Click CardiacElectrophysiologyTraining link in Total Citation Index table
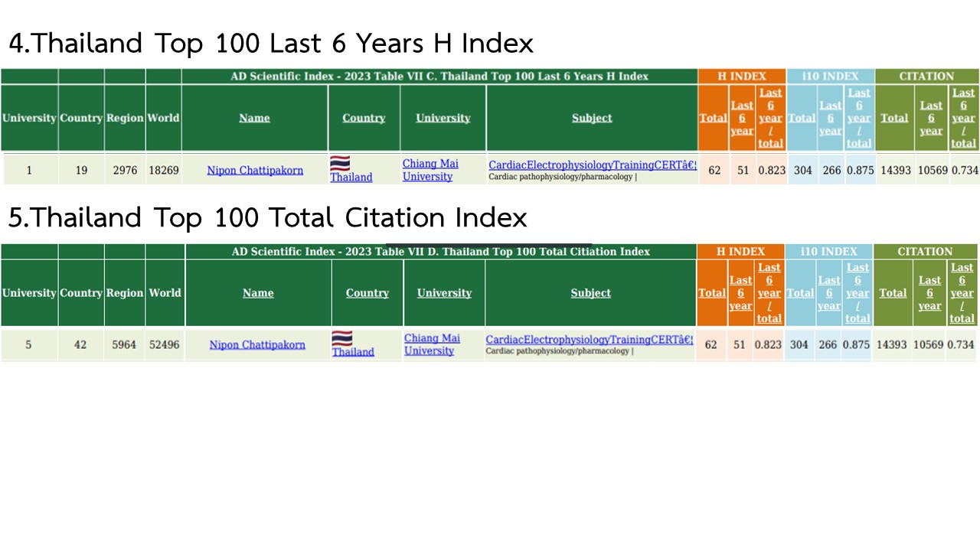Viewport: 980px width, 551px height. tap(590, 339)
